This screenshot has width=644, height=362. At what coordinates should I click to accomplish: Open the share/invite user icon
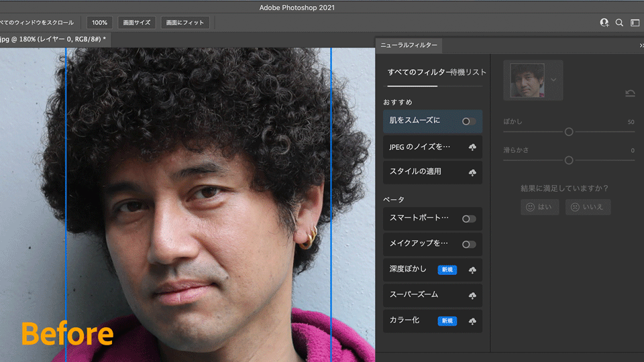[x=604, y=23]
